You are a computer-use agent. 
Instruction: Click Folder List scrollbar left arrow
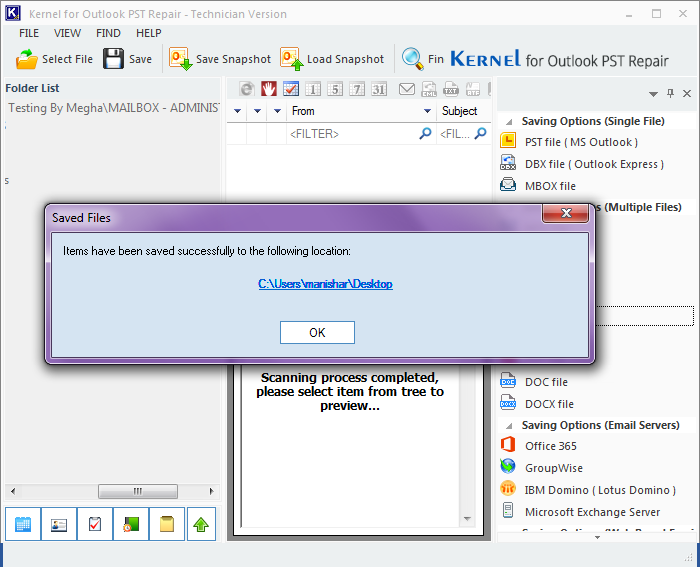click(x=13, y=491)
